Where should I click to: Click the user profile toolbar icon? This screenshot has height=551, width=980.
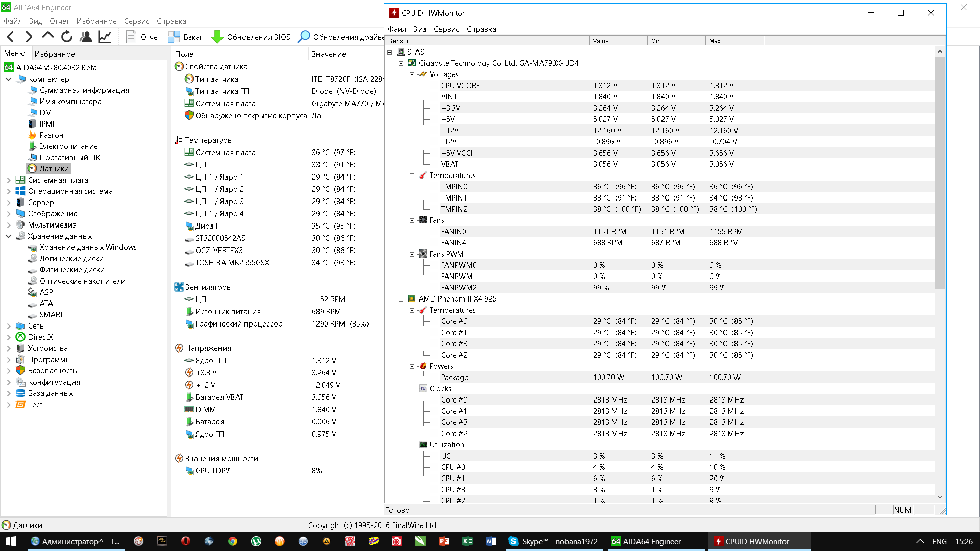click(86, 37)
